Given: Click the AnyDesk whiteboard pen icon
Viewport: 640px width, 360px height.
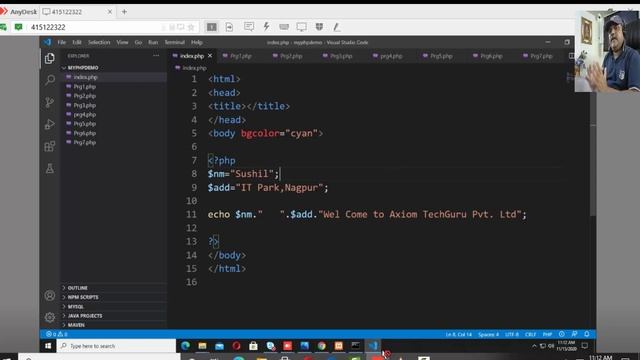Looking at the screenshot, I should tap(336, 27).
